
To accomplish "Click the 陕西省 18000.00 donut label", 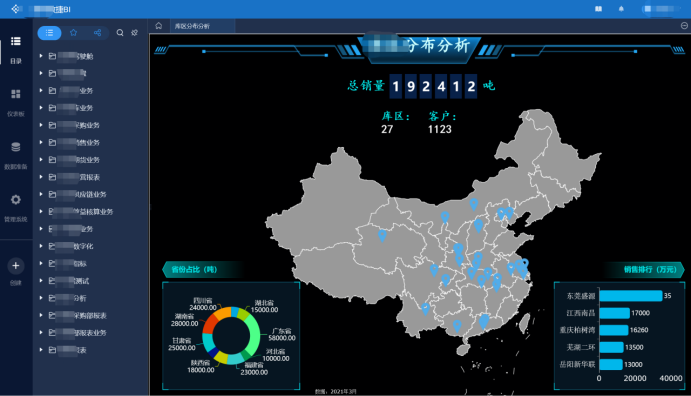I will pos(201,366).
